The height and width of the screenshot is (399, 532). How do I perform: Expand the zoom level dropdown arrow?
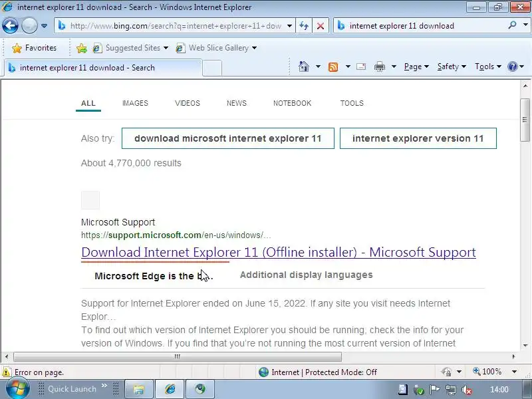[514, 372]
